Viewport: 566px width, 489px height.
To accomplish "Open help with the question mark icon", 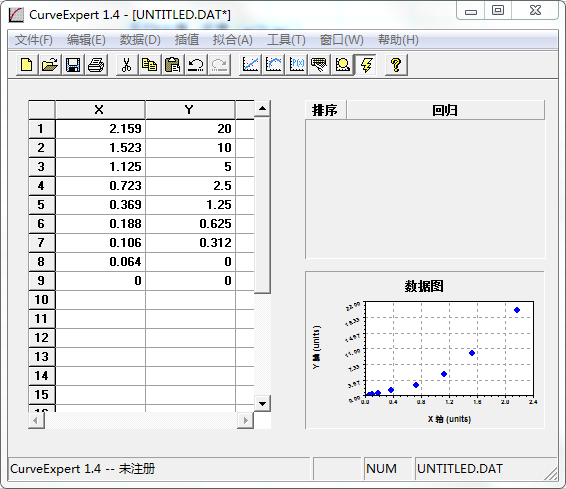I will click(x=396, y=65).
